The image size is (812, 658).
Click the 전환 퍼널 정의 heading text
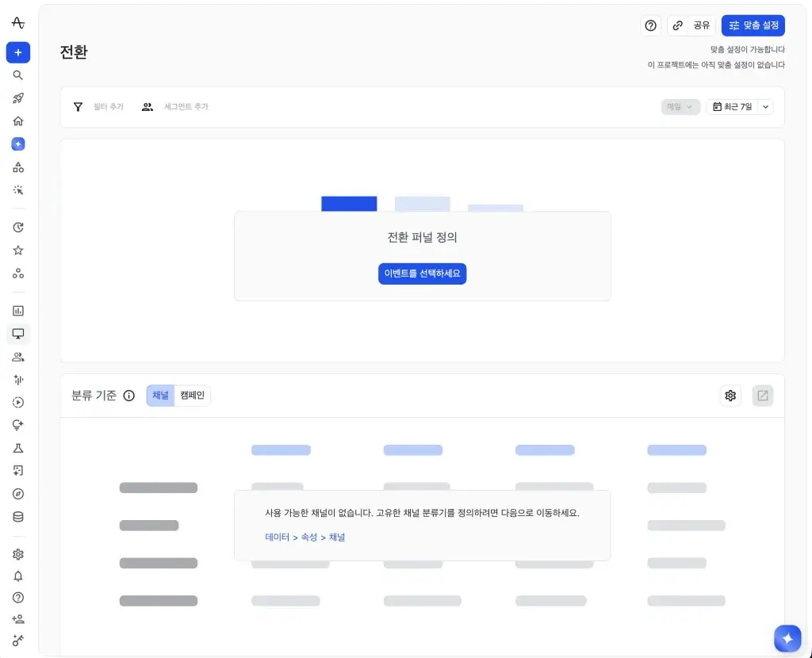click(422, 237)
